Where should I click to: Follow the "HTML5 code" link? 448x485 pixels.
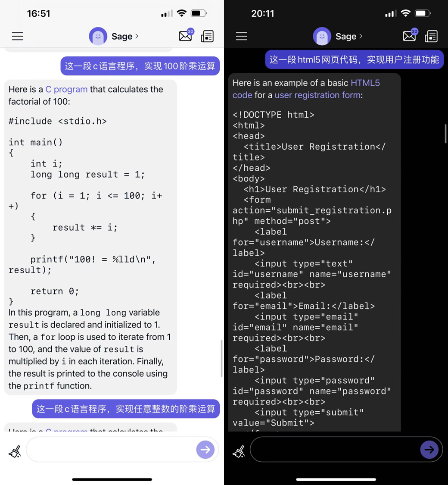(x=365, y=83)
